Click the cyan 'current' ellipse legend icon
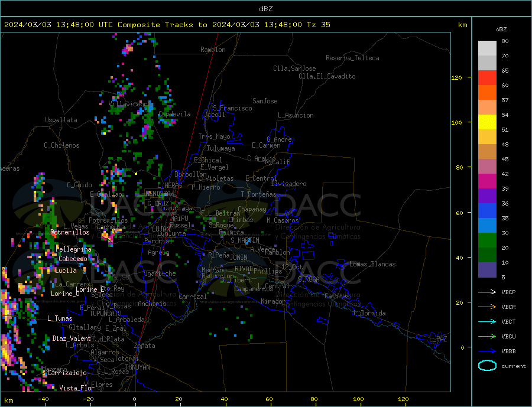Viewport: 532px width, 407px height. point(487,366)
